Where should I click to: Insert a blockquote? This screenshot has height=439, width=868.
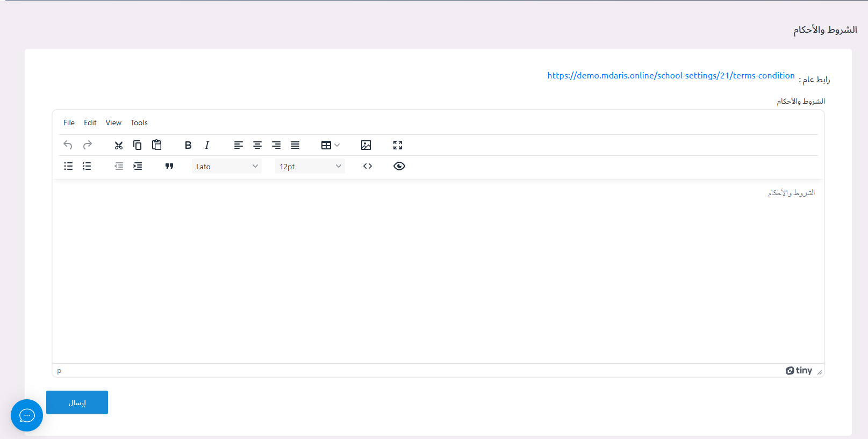(x=169, y=166)
